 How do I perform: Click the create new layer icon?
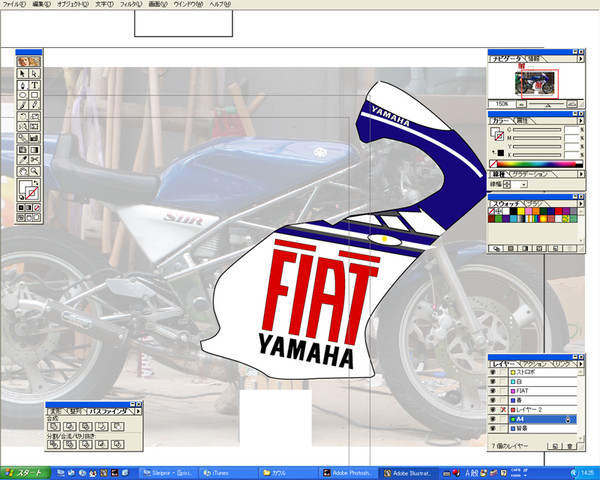555,446
